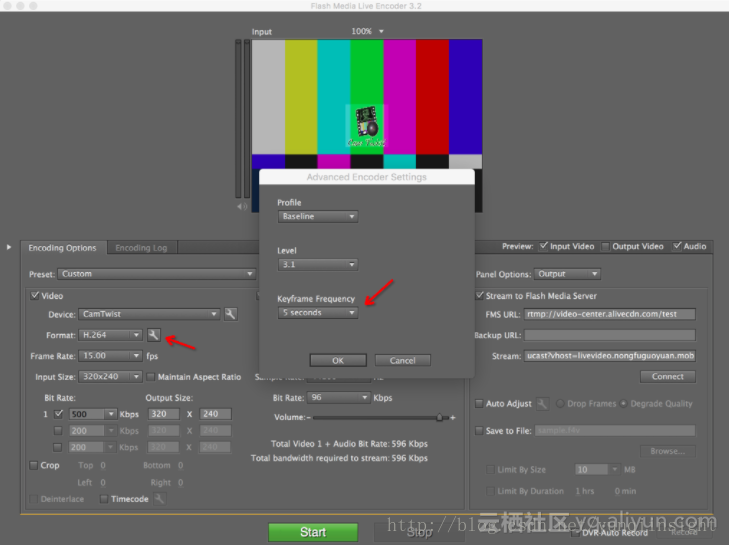
Task: Enable Maintain Aspect Ratio
Action: pyautogui.click(x=150, y=377)
